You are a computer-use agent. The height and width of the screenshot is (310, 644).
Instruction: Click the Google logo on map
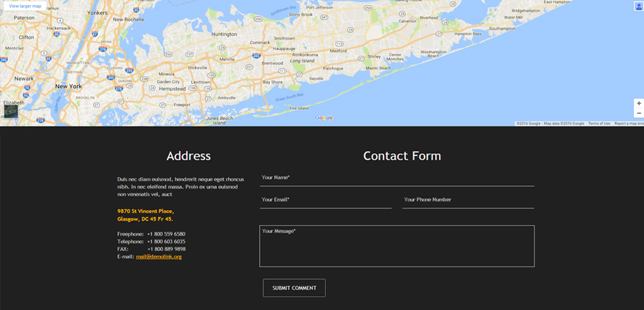324,118
